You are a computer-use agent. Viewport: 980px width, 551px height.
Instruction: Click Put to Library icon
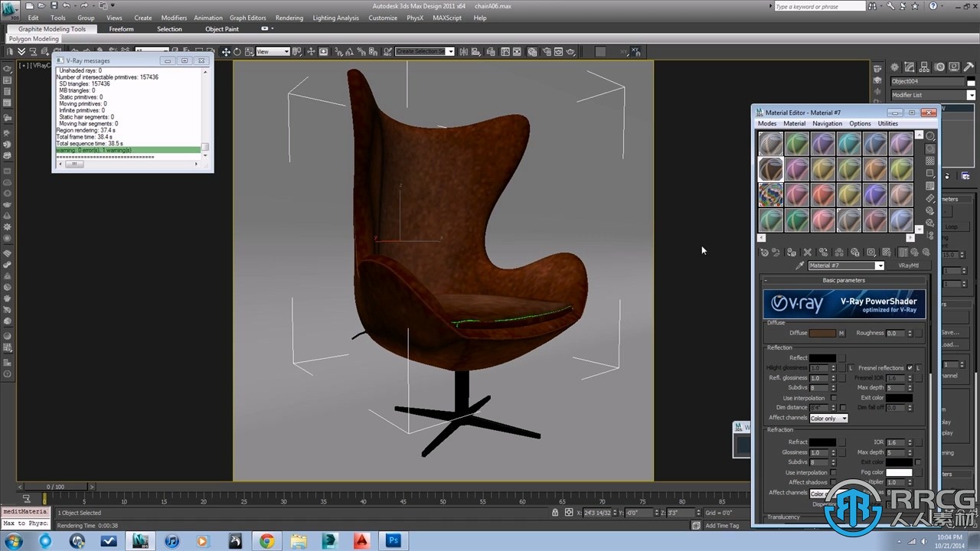pyautogui.click(x=854, y=253)
